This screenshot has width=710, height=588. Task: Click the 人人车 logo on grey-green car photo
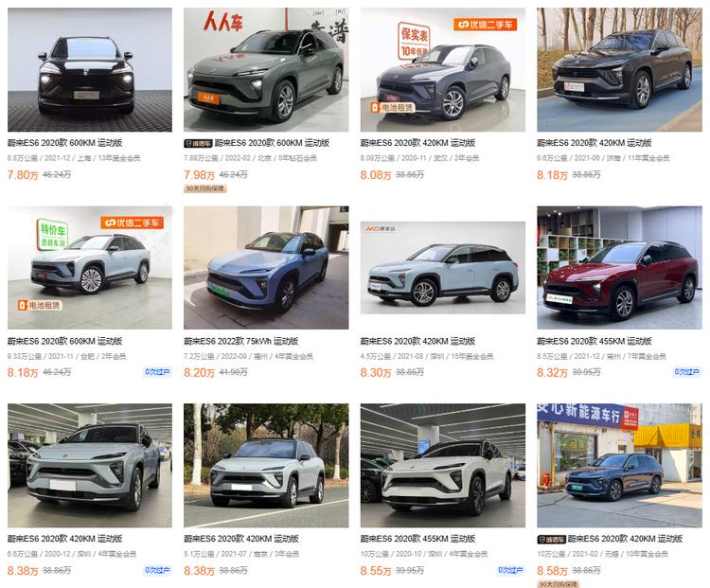(x=222, y=21)
